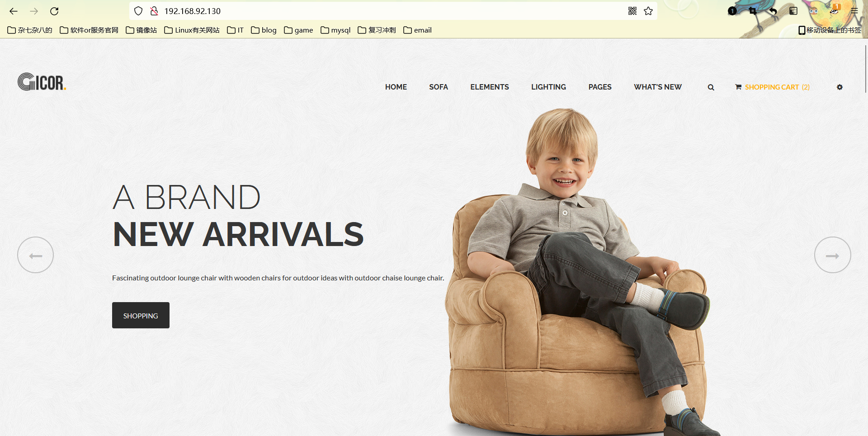868x436 pixels.
Task: Reload the page with refresh icon
Action: (x=54, y=11)
